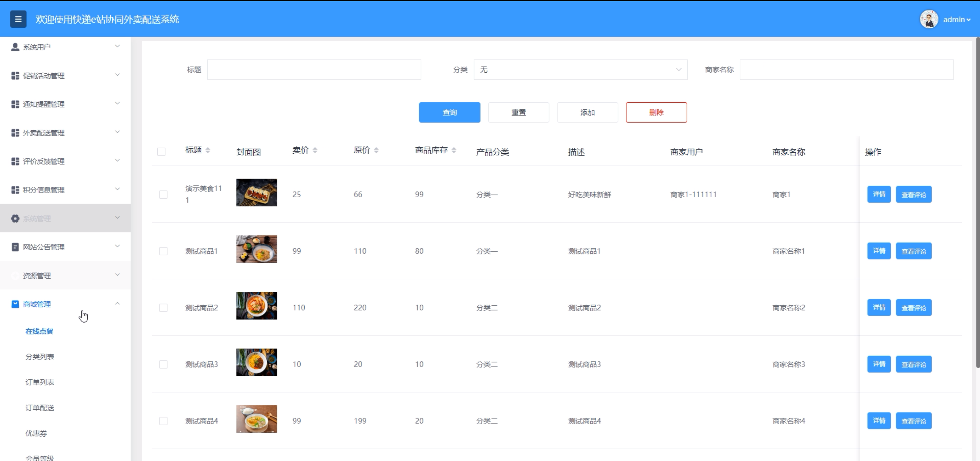Sort table by 卖价 column arrows
The height and width of the screenshot is (461, 980).
tap(315, 150)
